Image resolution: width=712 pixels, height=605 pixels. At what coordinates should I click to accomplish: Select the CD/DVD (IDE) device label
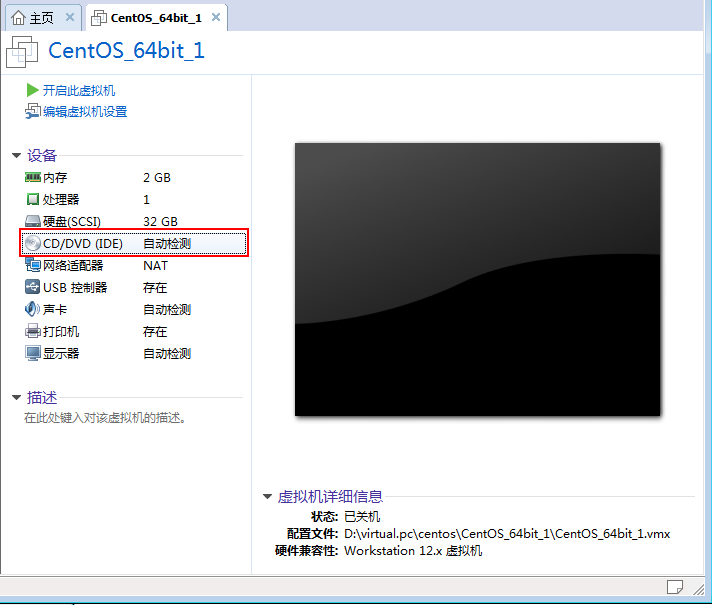tap(83, 243)
